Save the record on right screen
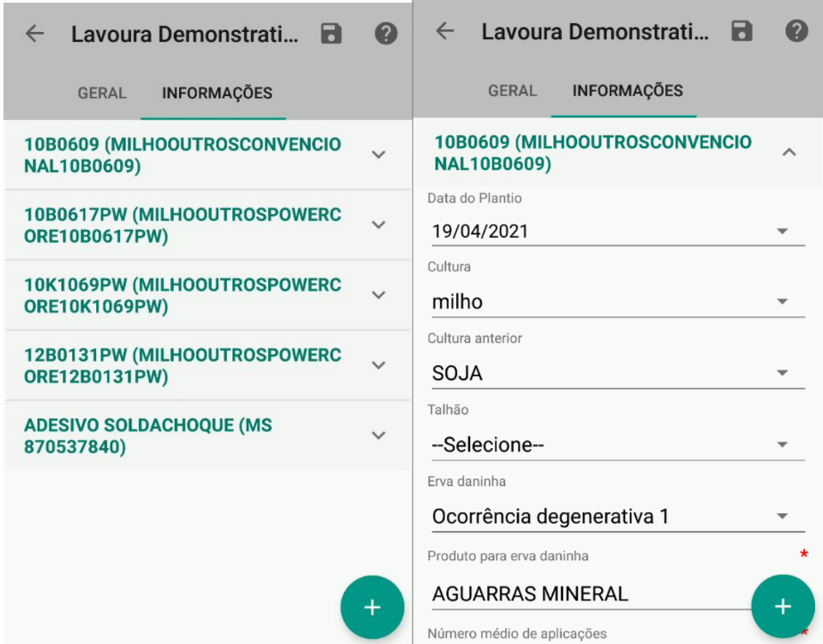The image size is (823, 644). pyautogui.click(x=742, y=31)
